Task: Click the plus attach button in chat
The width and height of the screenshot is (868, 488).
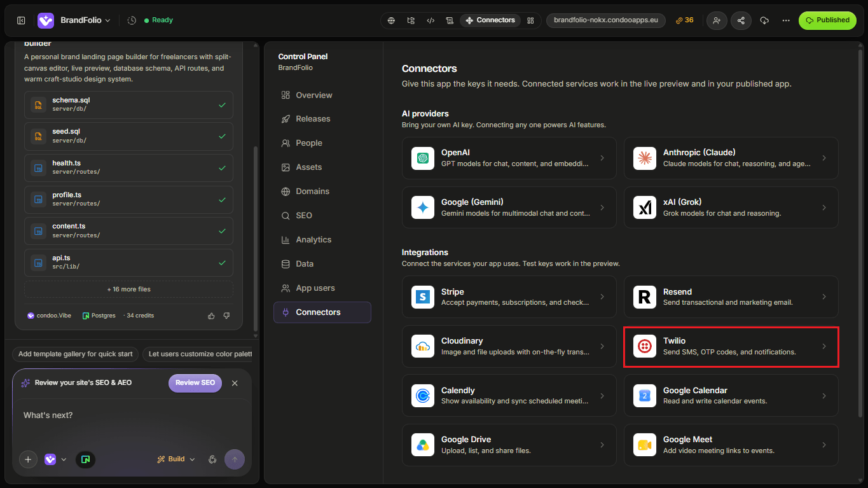Action: click(x=28, y=459)
